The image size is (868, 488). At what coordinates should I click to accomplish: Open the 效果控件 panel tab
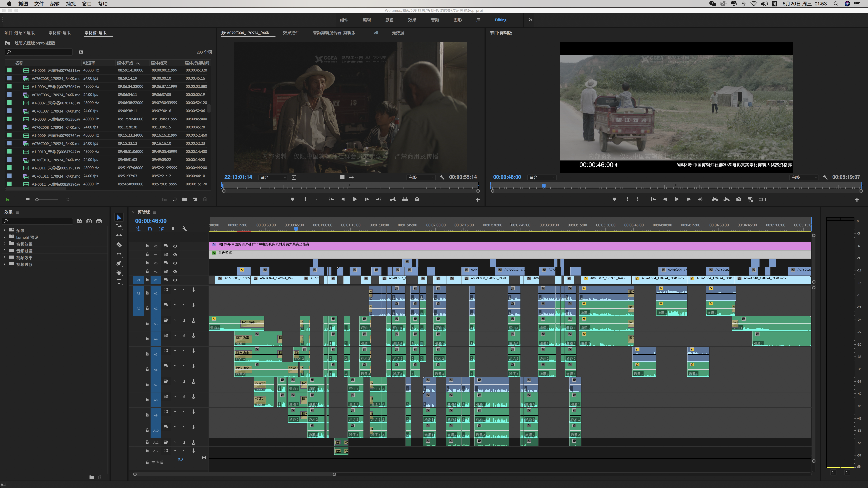(291, 33)
